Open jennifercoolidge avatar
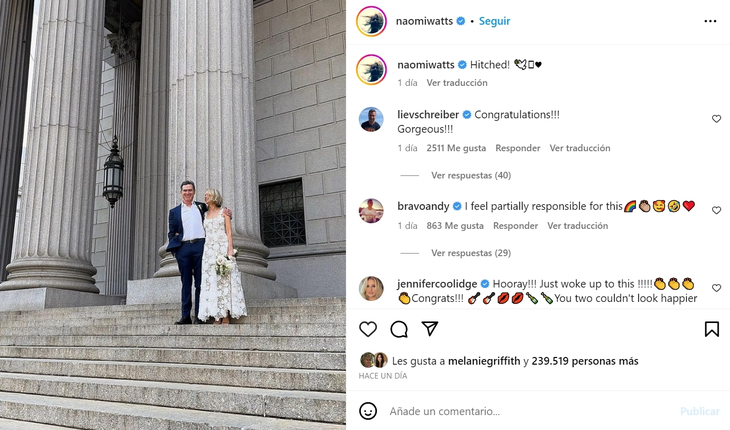The height and width of the screenshot is (430, 730). tap(371, 289)
